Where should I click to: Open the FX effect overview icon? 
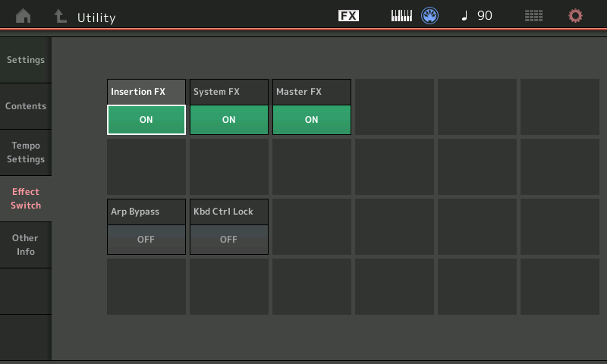(348, 16)
